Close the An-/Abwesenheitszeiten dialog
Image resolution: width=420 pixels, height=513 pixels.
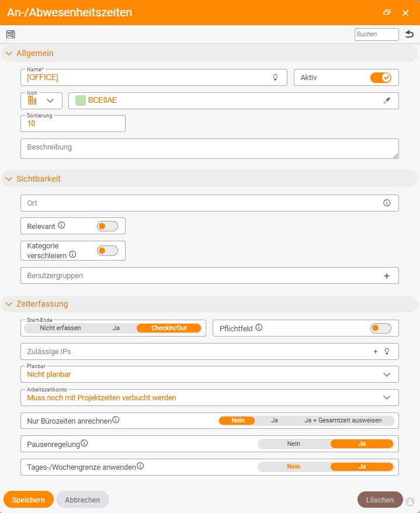(x=405, y=13)
